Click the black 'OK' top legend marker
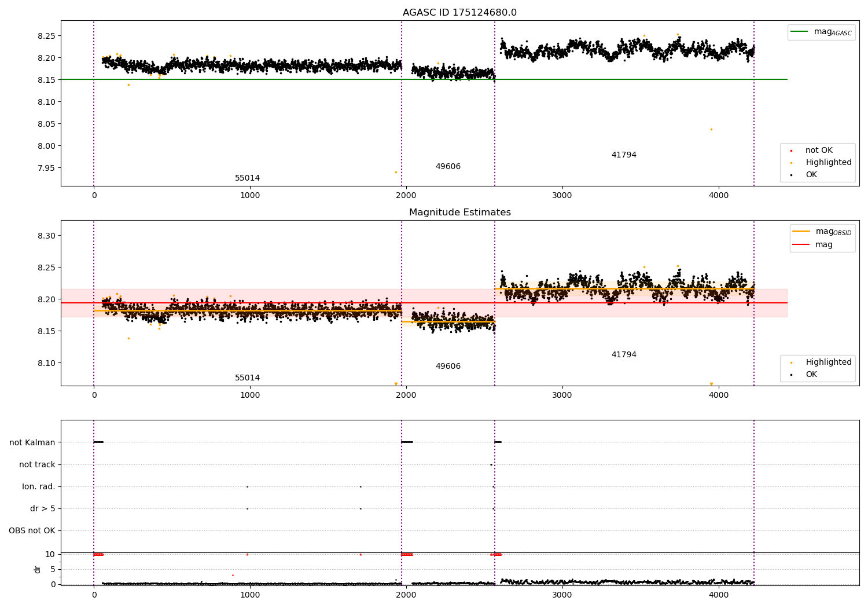This screenshot has height=608, width=868. pyautogui.click(x=791, y=175)
